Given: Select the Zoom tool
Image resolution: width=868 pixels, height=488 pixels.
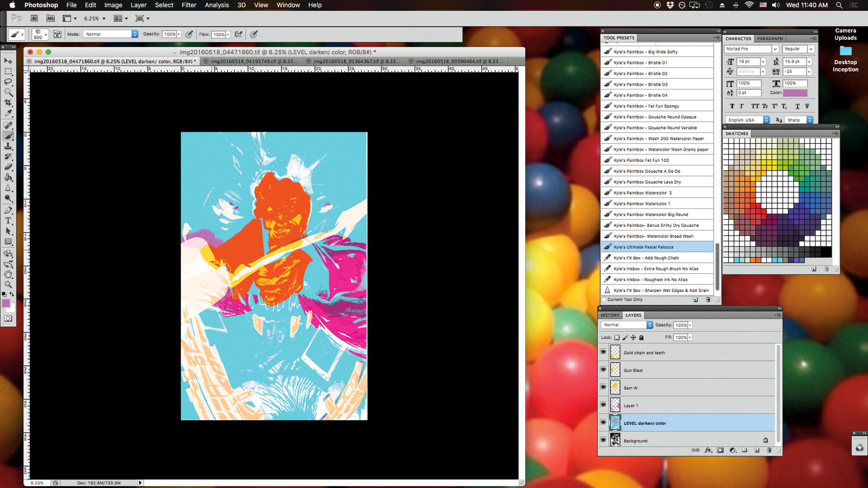Looking at the screenshot, I should pyautogui.click(x=8, y=285).
